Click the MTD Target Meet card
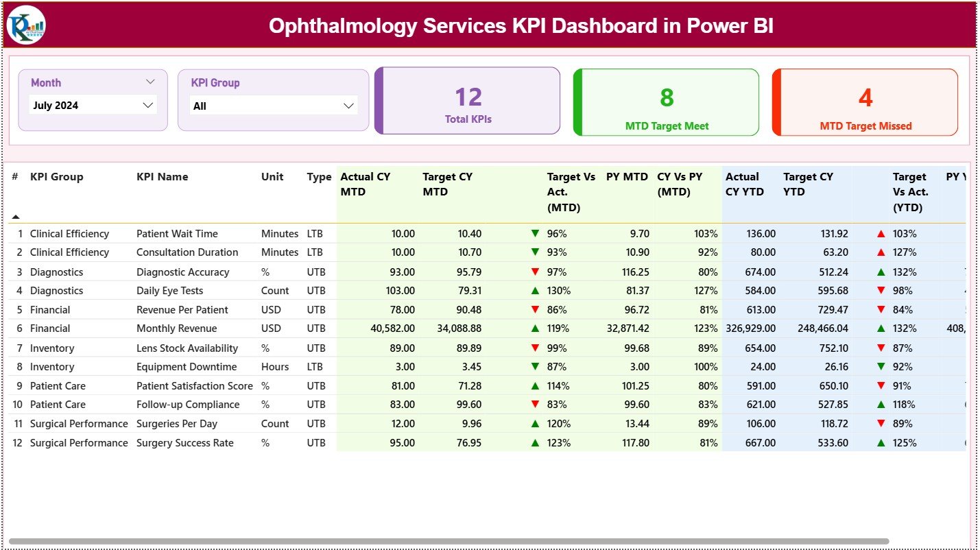 (x=665, y=101)
